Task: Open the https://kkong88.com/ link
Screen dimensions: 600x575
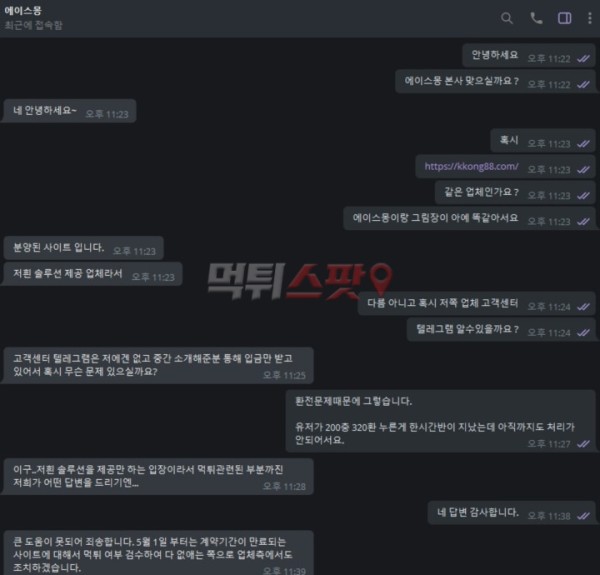Action: click(471, 166)
